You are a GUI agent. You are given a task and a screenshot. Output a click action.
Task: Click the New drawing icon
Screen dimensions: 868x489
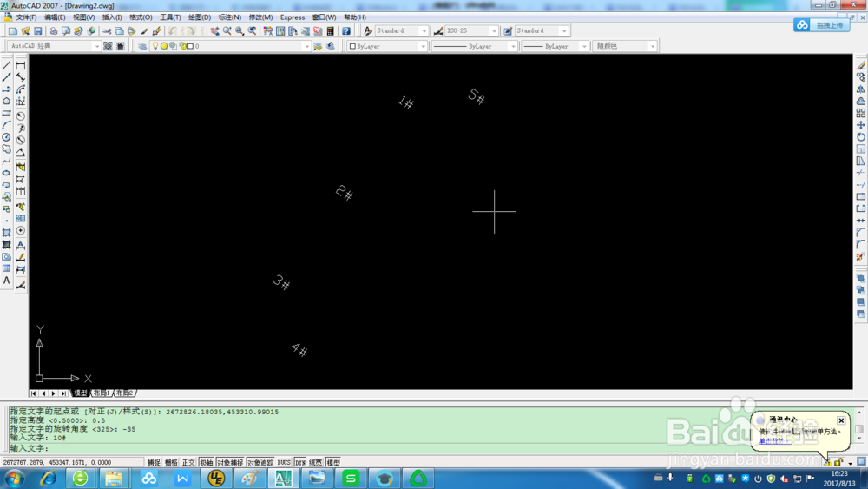(x=13, y=31)
